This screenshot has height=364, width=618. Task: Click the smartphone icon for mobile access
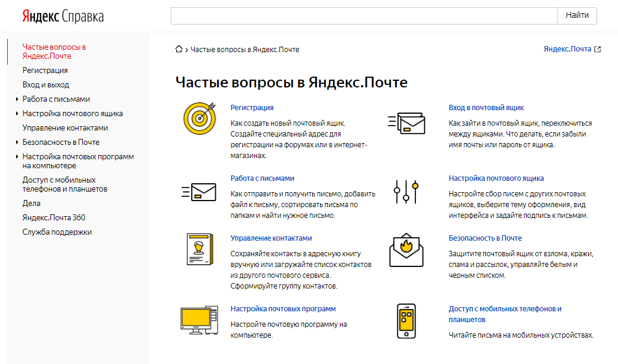[406, 321]
